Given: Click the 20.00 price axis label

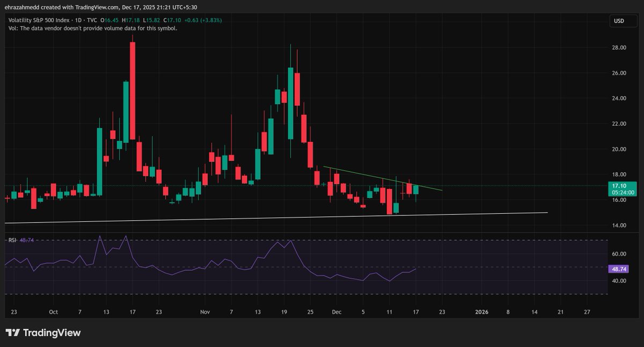Looking at the screenshot, I should coord(620,149).
